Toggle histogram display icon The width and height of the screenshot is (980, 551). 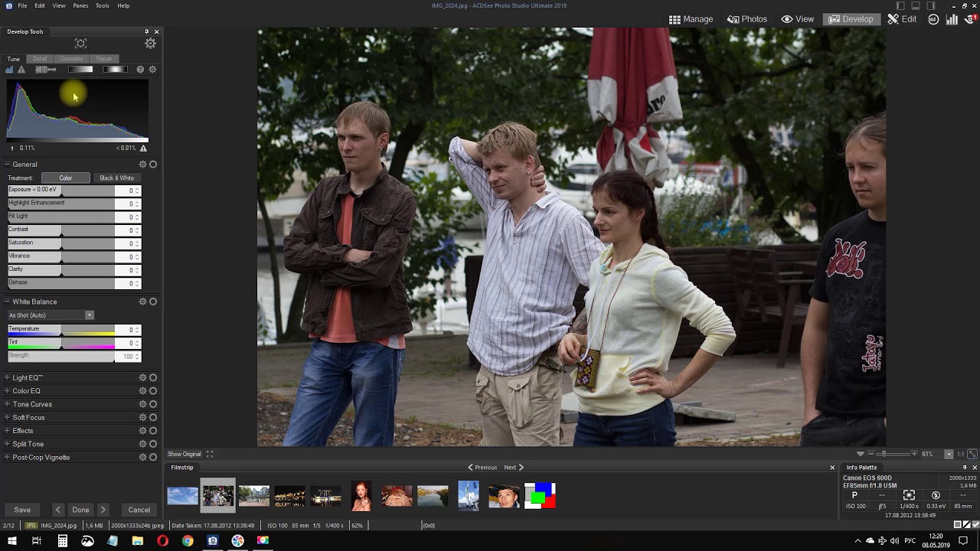point(10,70)
